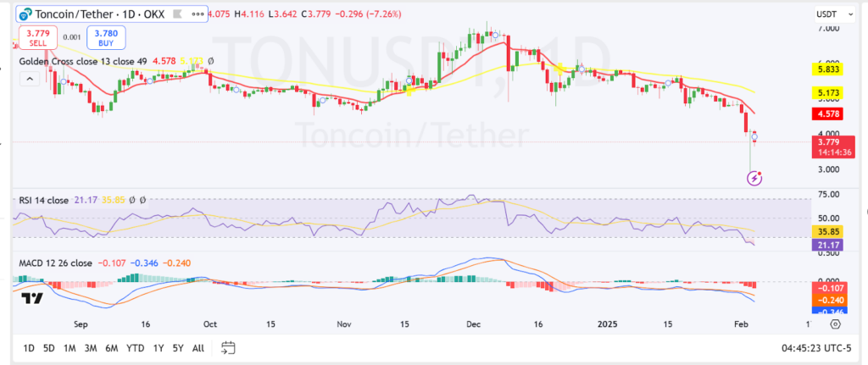This screenshot has height=365, width=868.
Task: Select the 1Y time range
Action: pyautogui.click(x=159, y=348)
